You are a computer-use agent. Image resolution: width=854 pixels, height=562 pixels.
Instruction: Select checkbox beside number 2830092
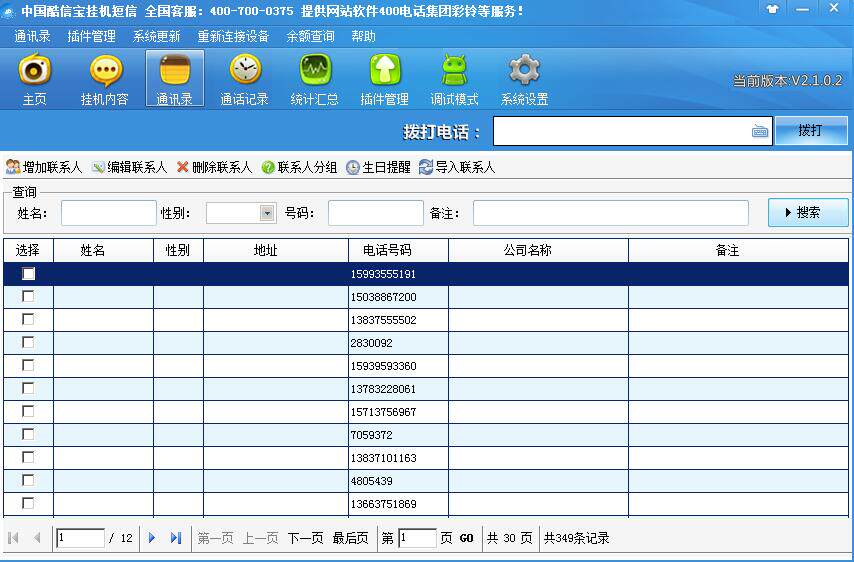(28, 342)
